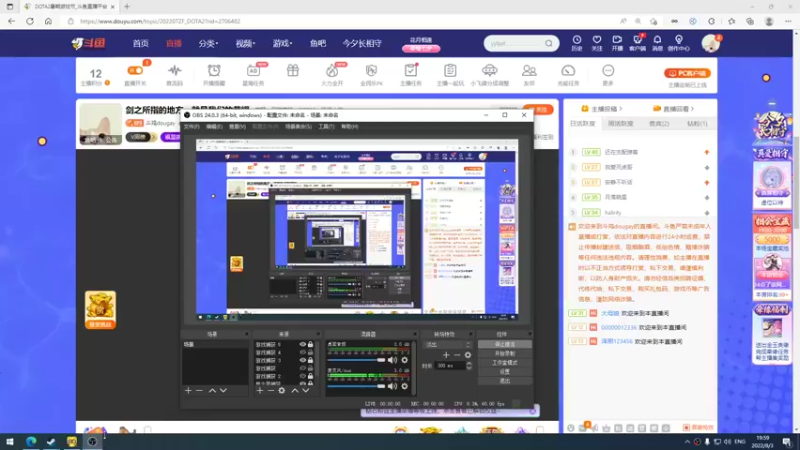Click orange PC客户端 button
The image size is (800, 450).
[687, 73]
